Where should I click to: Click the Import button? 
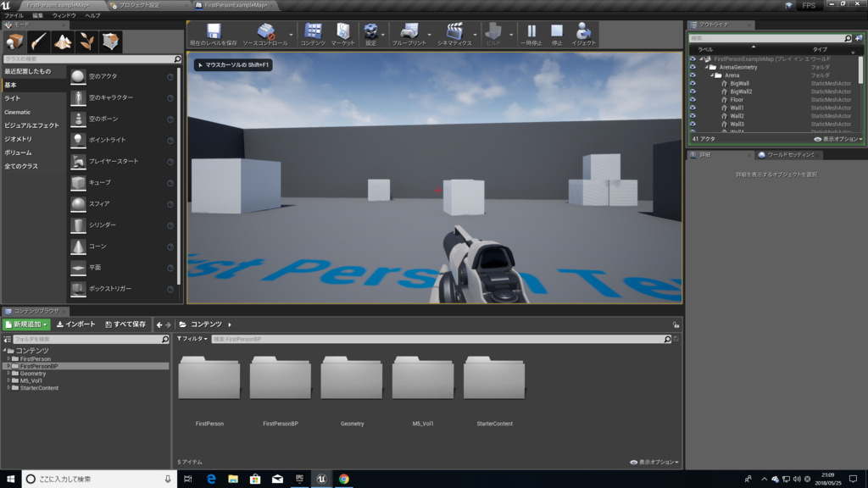pos(76,324)
